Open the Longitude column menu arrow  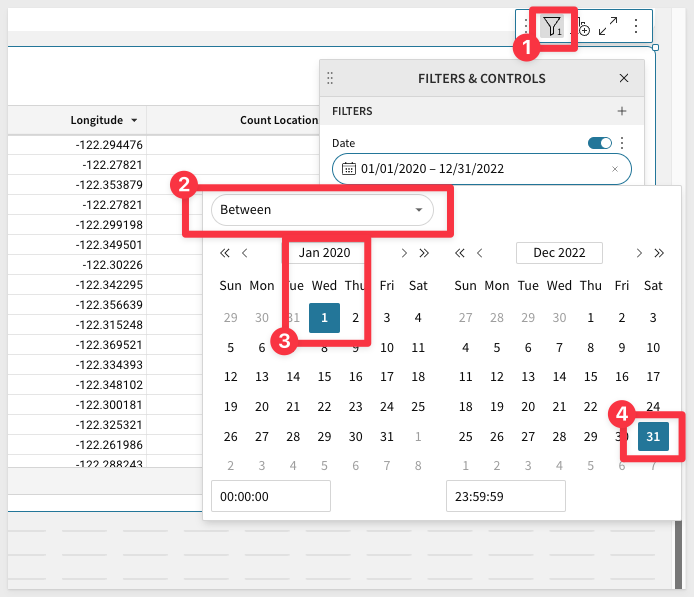coord(134,121)
